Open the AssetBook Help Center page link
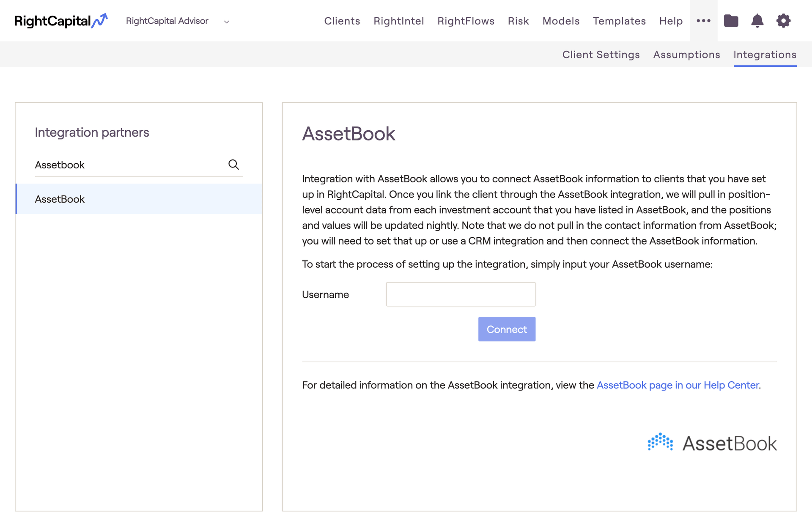 click(x=678, y=385)
